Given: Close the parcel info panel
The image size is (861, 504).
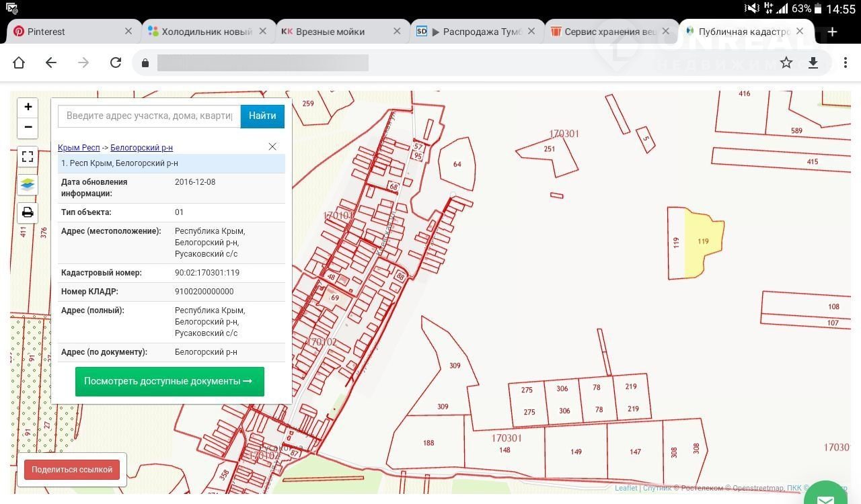Looking at the screenshot, I should click(272, 146).
